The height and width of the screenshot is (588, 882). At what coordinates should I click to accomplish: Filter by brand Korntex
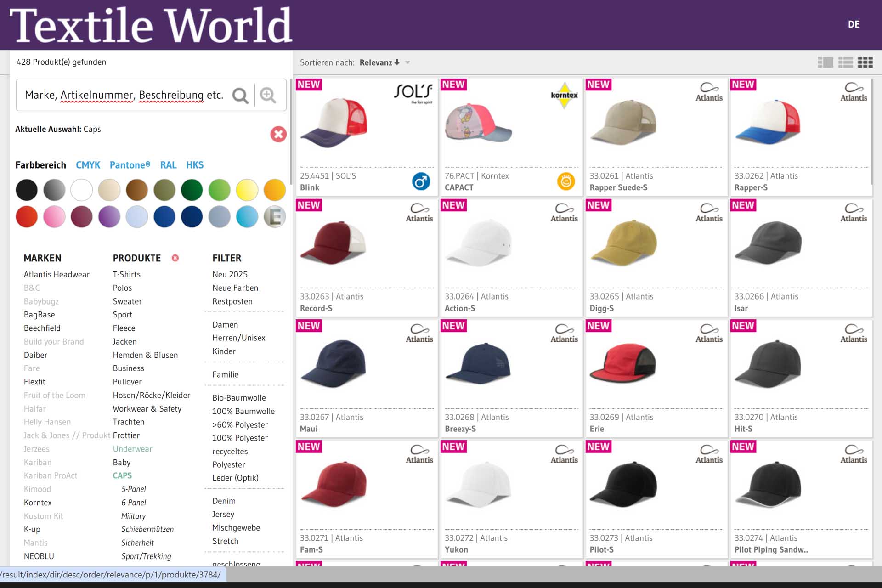[x=38, y=503]
